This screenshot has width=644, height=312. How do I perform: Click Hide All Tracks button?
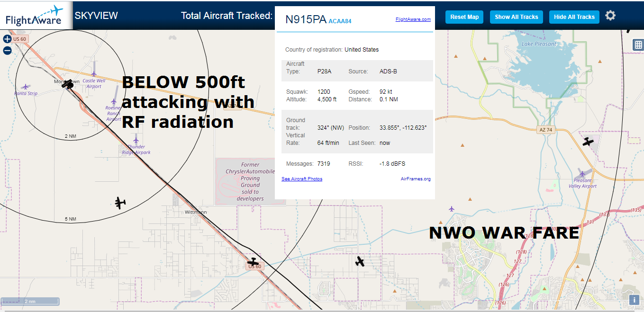point(574,17)
